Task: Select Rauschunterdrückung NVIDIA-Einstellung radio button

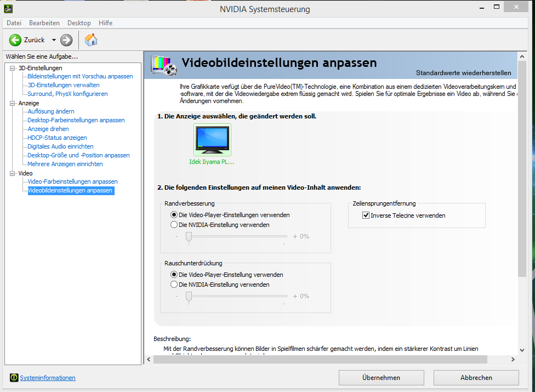Action: point(174,285)
